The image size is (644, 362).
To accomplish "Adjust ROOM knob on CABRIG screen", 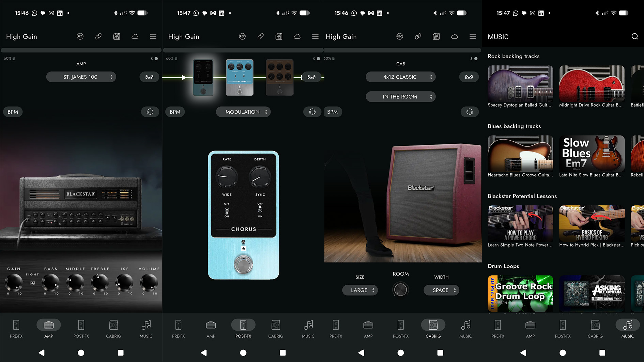I will (x=400, y=289).
